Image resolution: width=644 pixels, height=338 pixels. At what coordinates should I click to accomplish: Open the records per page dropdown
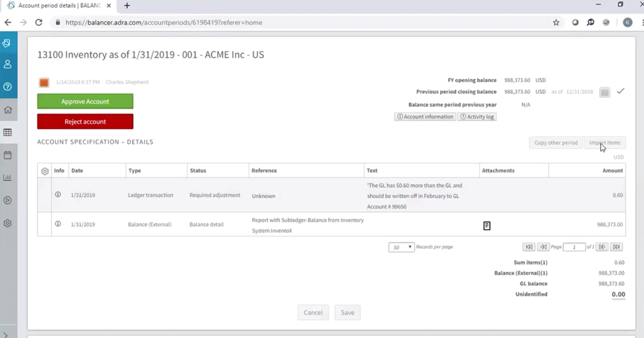click(401, 247)
